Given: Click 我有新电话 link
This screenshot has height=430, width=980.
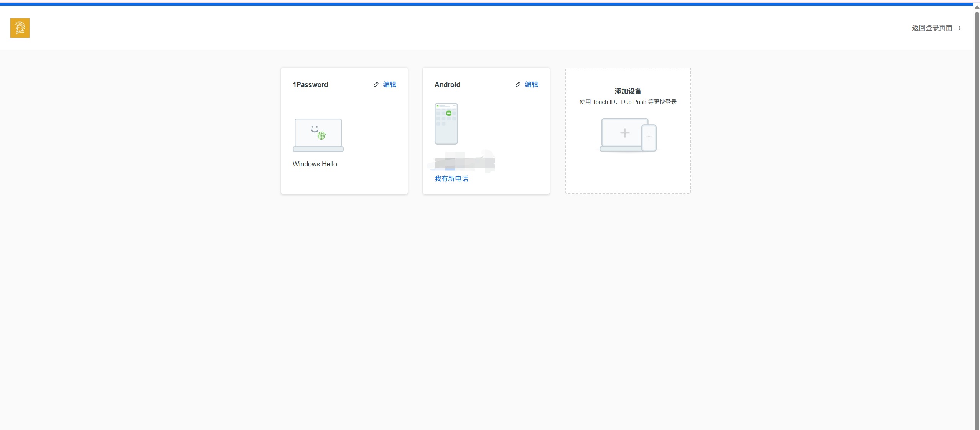Looking at the screenshot, I should (451, 179).
